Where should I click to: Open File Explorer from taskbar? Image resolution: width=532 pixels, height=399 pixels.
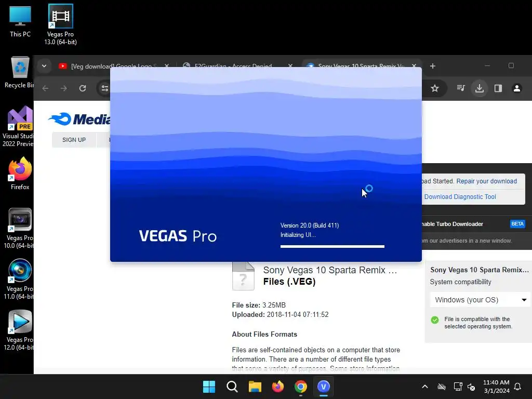tap(255, 387)
